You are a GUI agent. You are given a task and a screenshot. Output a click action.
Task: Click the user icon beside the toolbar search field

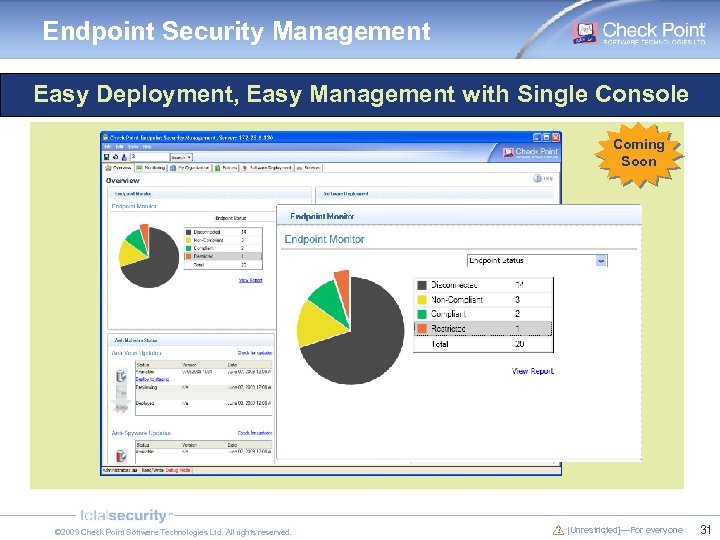pyautogui.click(x=124, y=157)
